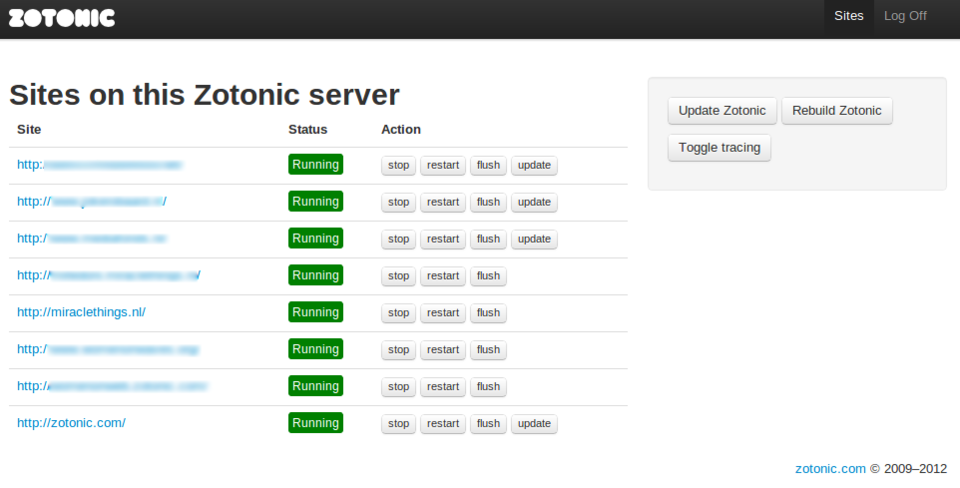Open the blurred link in the second site row
The height and width of the screenshot is (488, 960).
coord(92,201)
